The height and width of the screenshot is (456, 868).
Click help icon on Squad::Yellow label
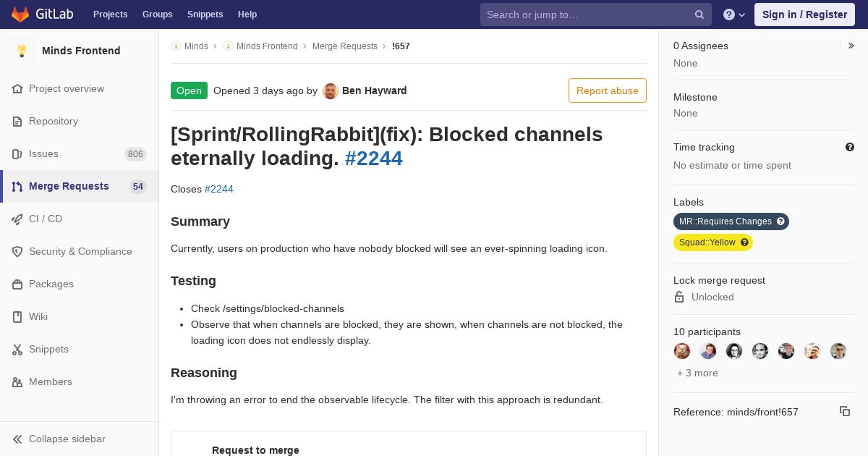click(x=744, y=242)
